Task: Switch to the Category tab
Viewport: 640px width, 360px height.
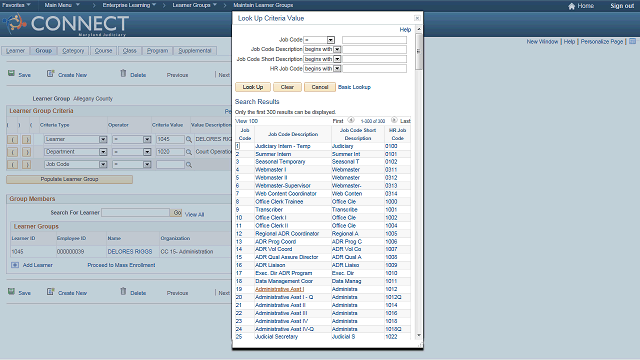Action: coord(73,51)
